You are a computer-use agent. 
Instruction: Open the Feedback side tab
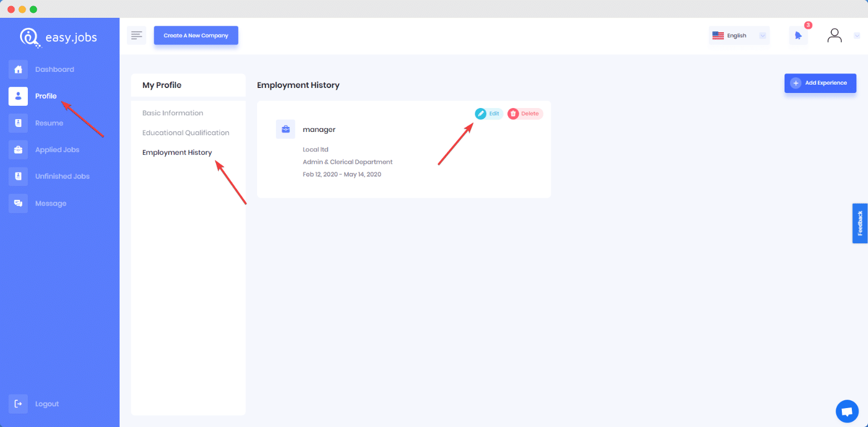(860, 223)
